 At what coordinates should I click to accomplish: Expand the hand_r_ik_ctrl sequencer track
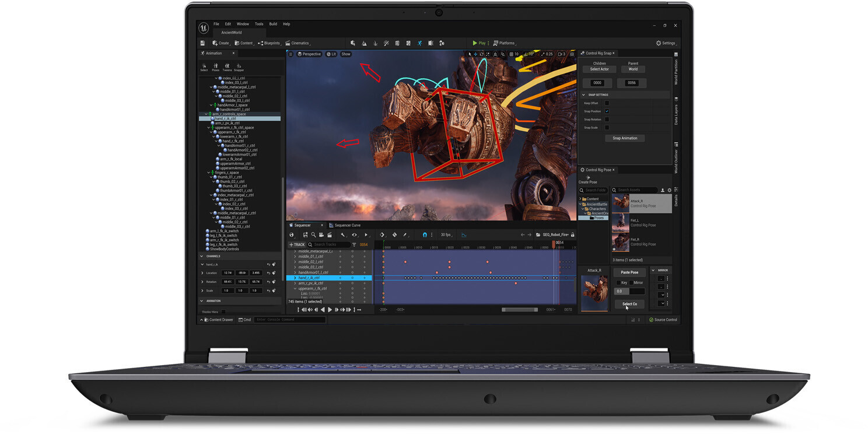(x=295, y=278)
